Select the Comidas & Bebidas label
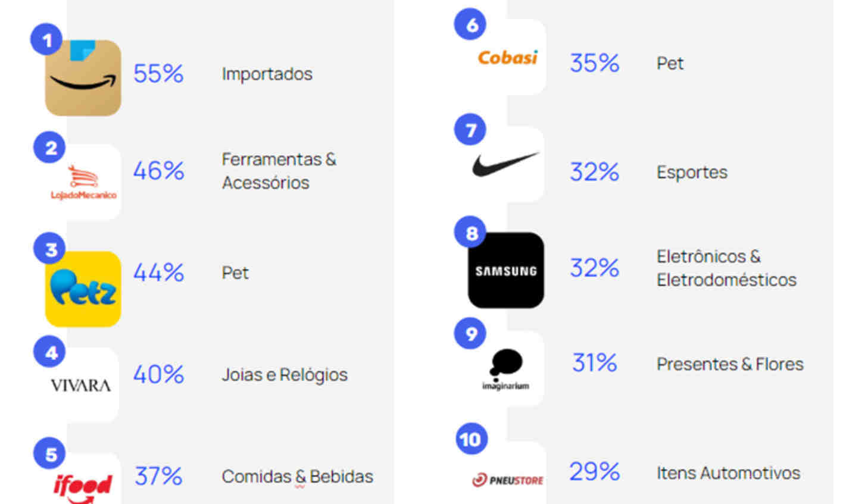 (297, 476)
